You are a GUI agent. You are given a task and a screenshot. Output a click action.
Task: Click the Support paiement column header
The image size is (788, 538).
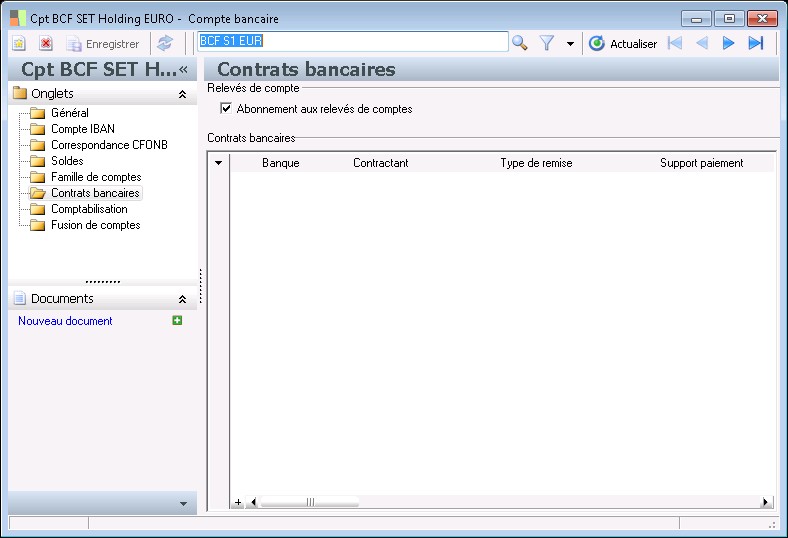702,163
